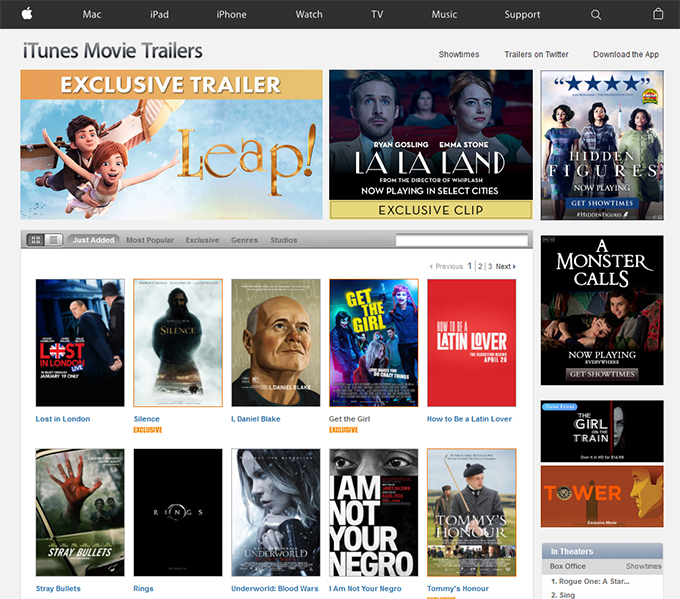
Task: Open Rogue One: A Star... list entry
Action: point(590,581)
